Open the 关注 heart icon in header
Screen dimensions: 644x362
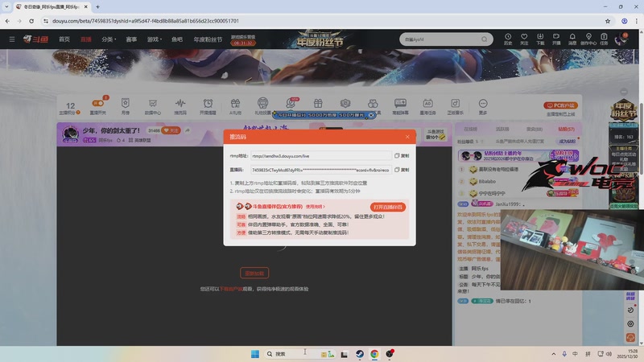(524, 39)
